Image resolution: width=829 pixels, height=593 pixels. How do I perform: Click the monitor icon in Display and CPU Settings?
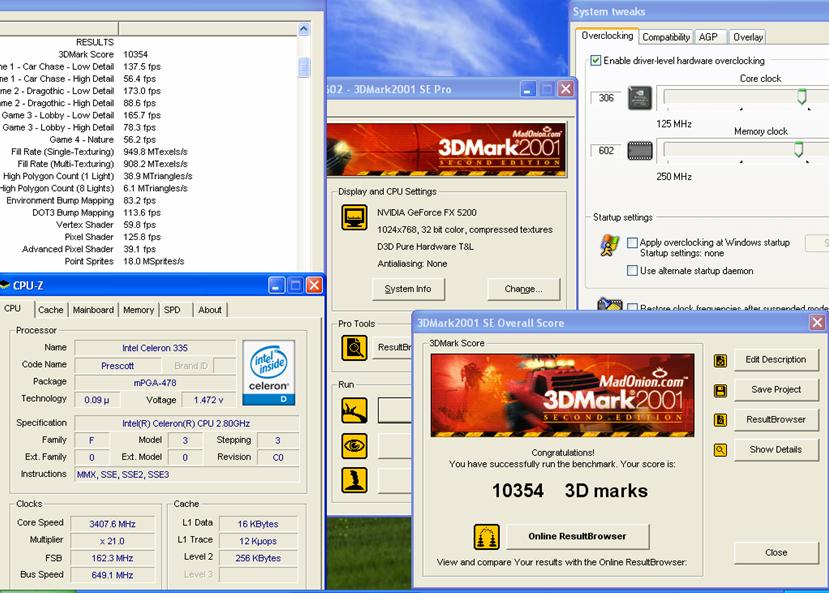354,217
